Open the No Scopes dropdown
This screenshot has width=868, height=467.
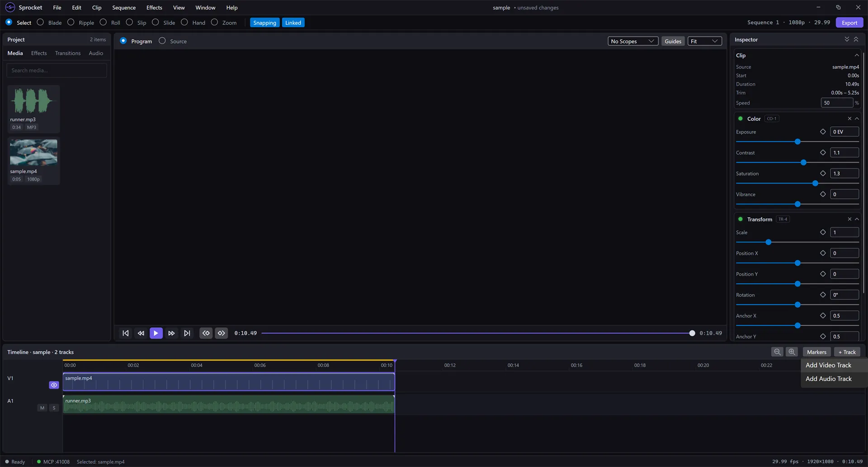[x=633, y=41]
